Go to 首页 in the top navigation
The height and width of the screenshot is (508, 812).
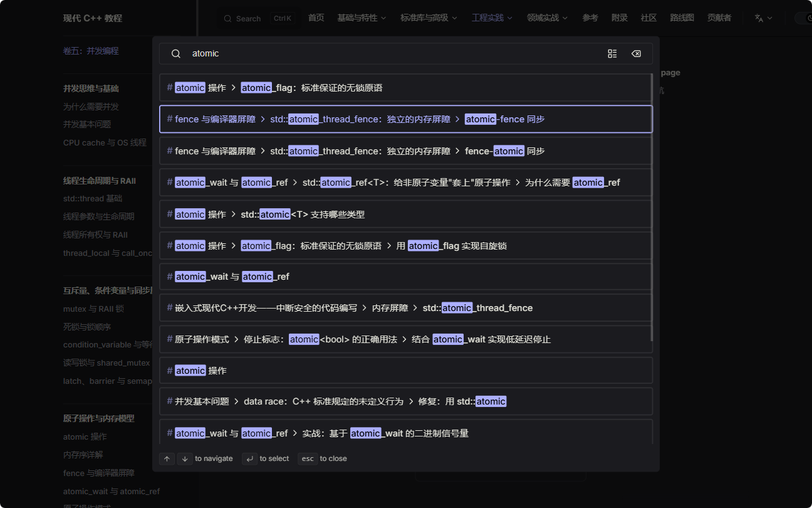316,18
